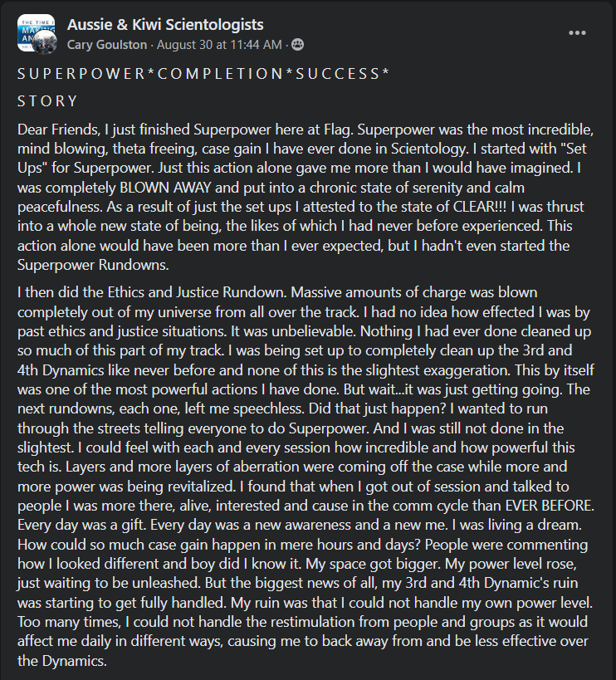Open Cary Goulston's profile link

107,44
